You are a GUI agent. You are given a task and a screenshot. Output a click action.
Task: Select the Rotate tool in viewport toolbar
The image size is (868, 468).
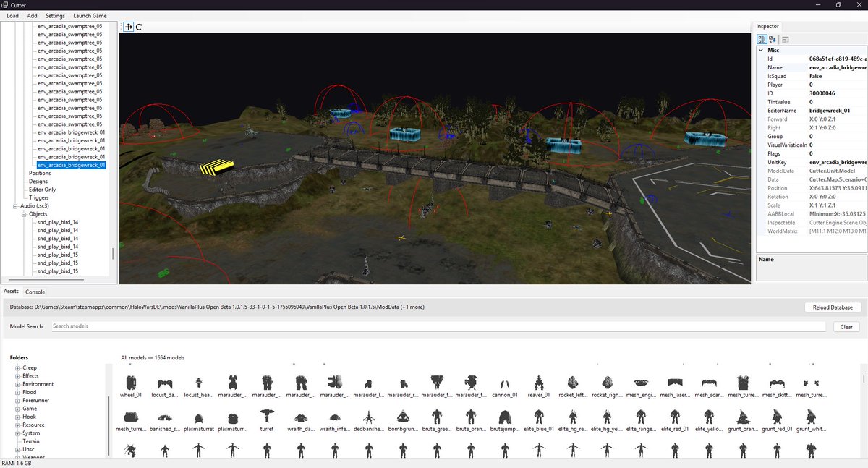pos(139,27)
